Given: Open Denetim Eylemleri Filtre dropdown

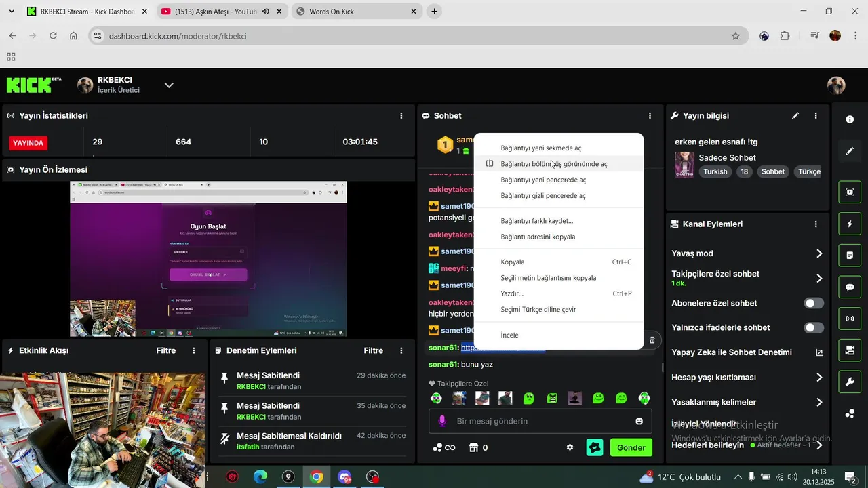Looking at the screenshot, I should (x=374, y=350).
